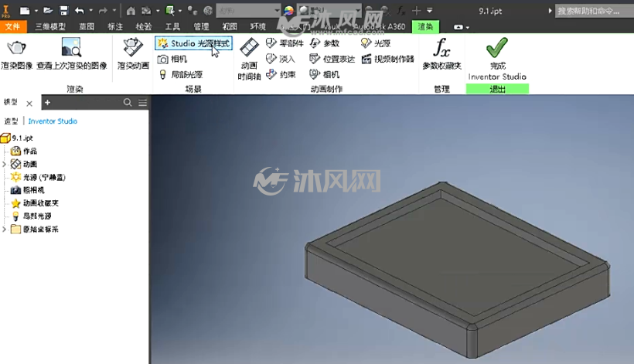This screenshot has width=634, height=364.
Task: Expand the New file dropdown arrow
Action: click(36, 11)
